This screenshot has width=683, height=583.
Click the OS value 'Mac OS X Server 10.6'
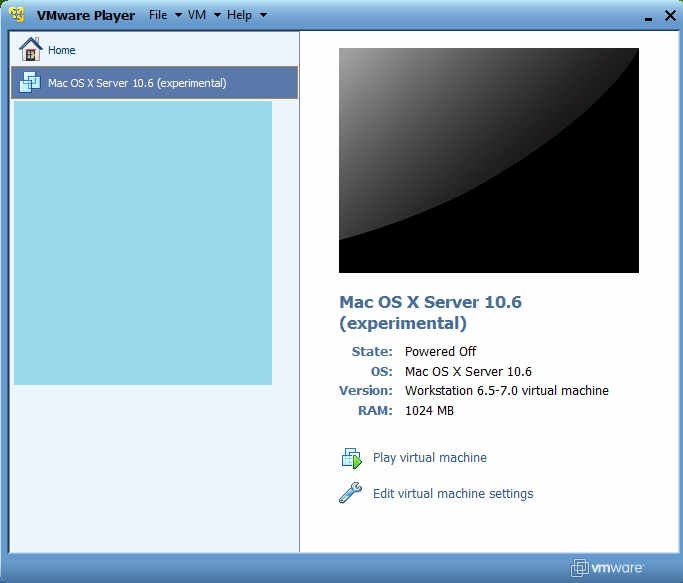pos(468,371)
